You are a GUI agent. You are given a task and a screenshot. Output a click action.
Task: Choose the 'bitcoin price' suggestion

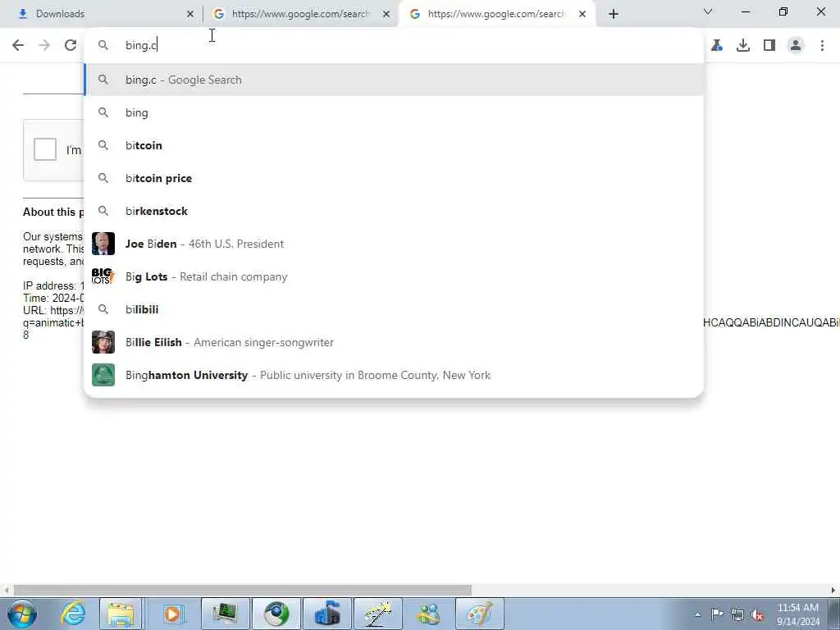click(394, 178)
